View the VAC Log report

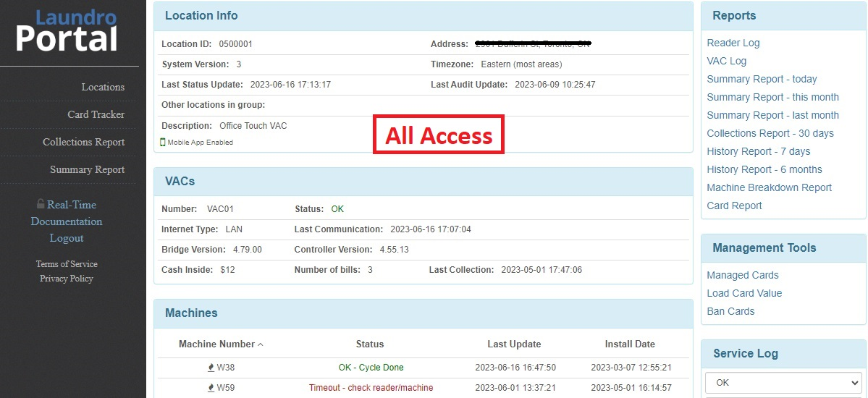tap(726, 61)
